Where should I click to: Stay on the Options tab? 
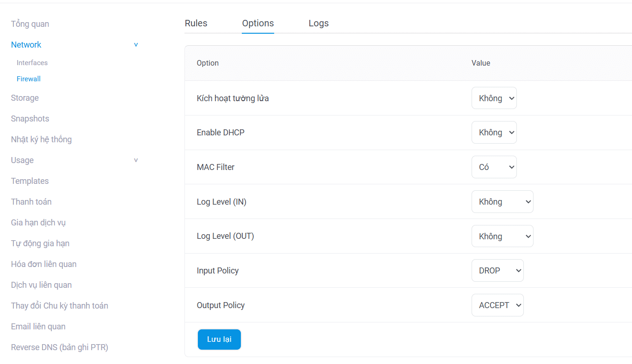coord(258,23)
